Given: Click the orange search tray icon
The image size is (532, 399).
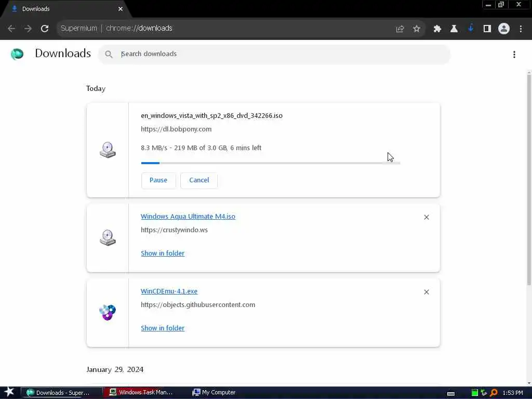Looking at the screenshot, I should click(x=494, y=393).
